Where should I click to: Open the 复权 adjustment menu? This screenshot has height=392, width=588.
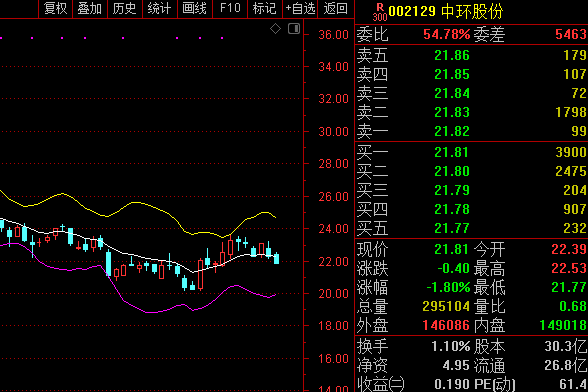coord(55,9)
